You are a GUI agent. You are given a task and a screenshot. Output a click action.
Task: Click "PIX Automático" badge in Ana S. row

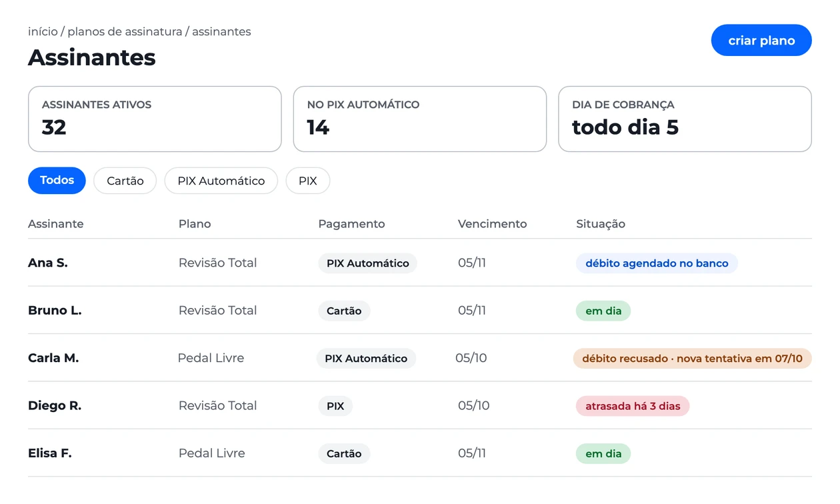367,263
